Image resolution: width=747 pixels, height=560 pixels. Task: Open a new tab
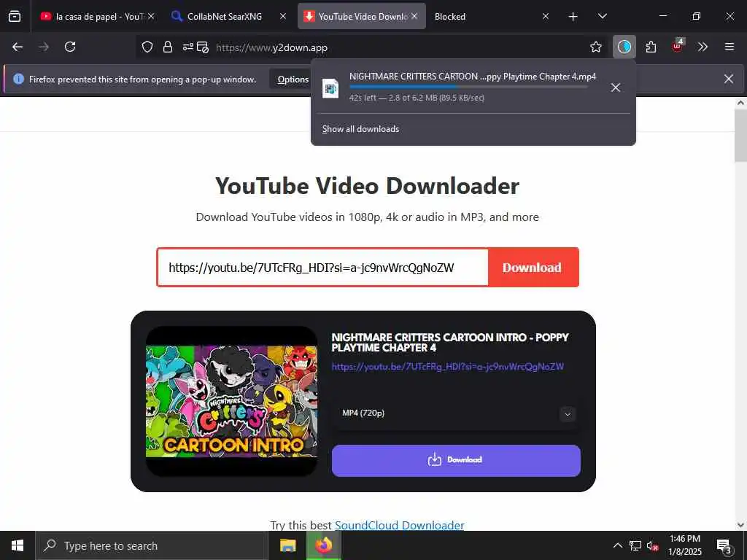tap(573, 17)
